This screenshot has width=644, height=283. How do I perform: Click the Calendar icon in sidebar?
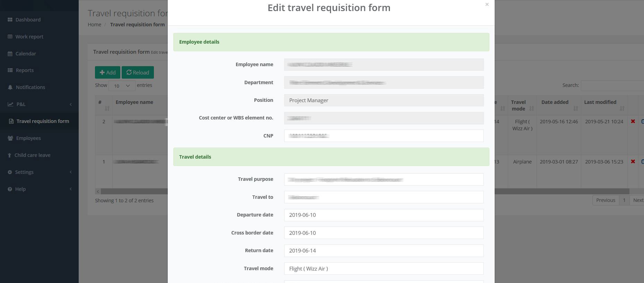pyautogui.click(x=10, y=54)
